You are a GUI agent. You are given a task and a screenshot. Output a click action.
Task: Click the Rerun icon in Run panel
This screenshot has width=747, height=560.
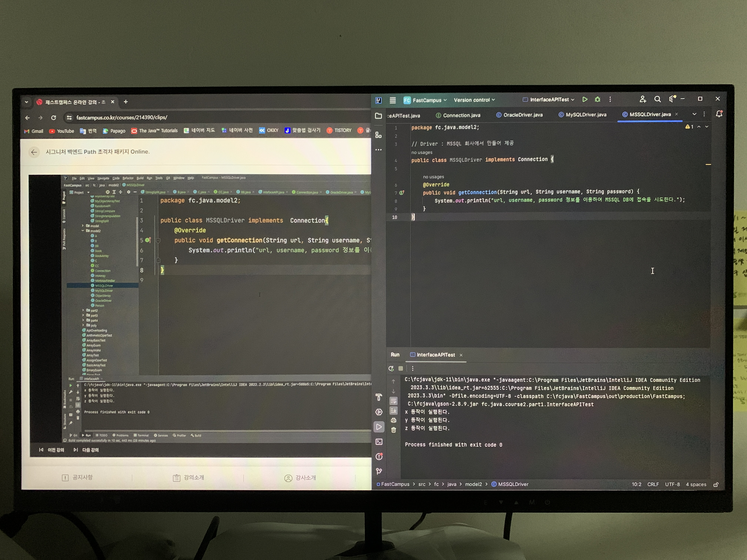(x=391, y=369)
